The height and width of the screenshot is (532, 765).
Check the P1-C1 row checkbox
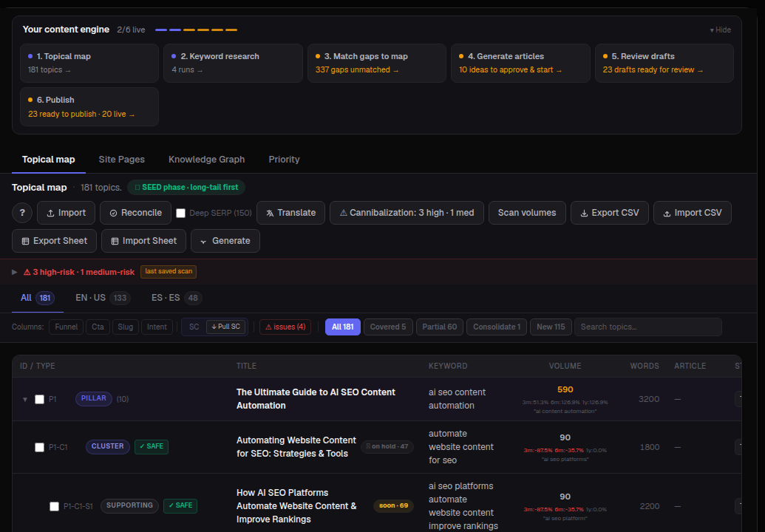point(39,447)
